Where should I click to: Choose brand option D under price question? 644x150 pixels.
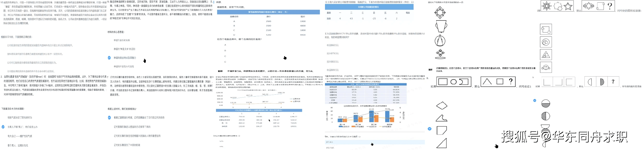pyautogui.click(x=225, y=62)
